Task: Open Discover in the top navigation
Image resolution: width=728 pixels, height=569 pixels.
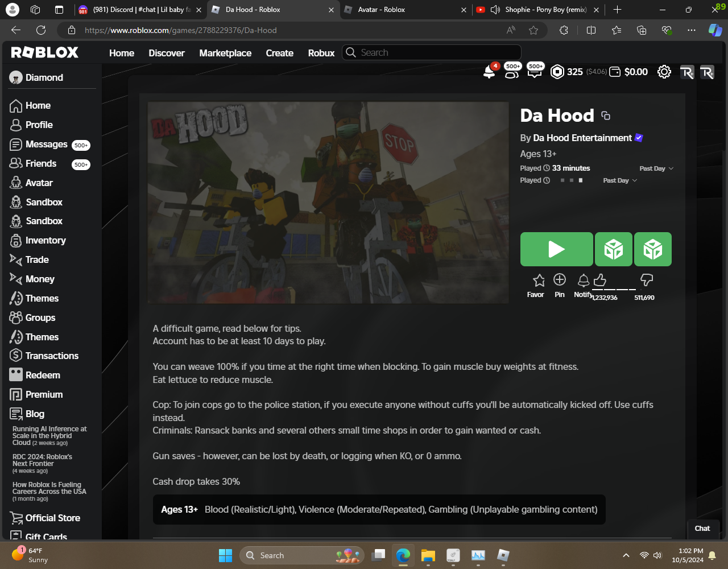Action: pos(167,53)
